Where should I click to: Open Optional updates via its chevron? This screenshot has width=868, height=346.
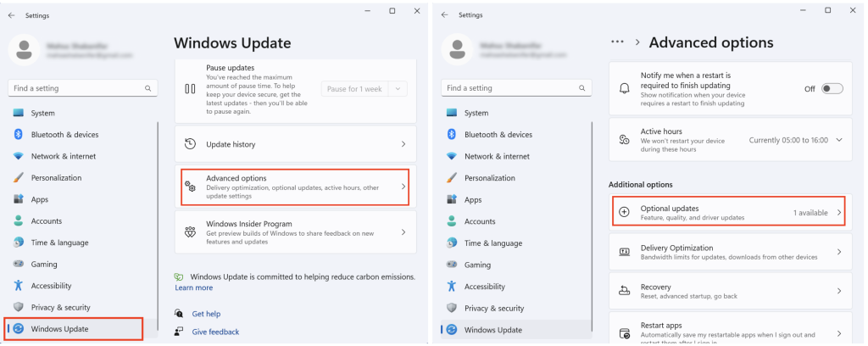[839, 213]
